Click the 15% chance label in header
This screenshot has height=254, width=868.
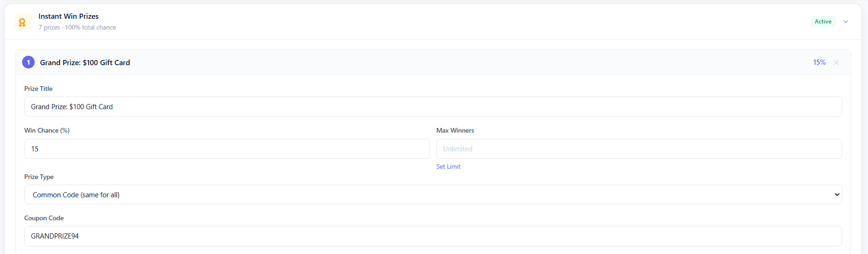tap(819, 62)
